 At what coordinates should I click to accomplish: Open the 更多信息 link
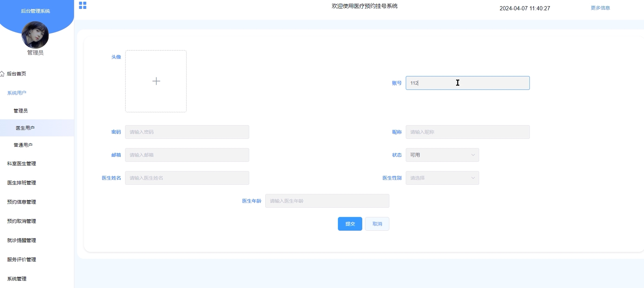click(x=600, y=8)
